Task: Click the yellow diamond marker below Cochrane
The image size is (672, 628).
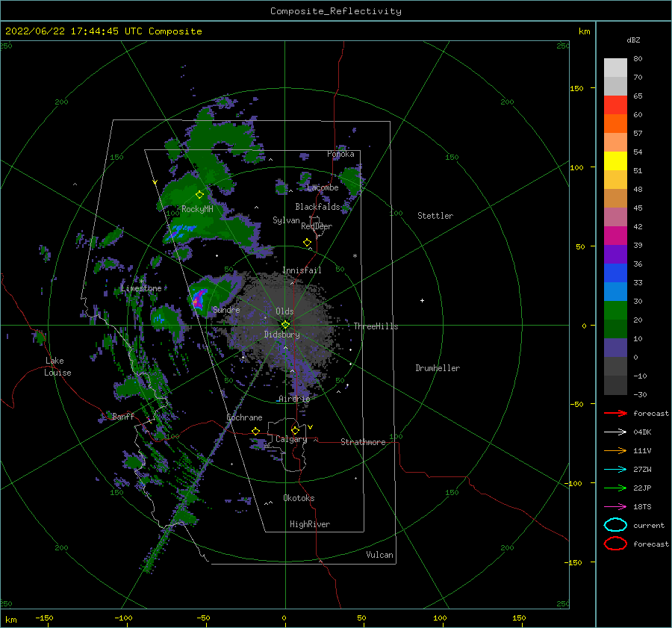Action: 256,431
